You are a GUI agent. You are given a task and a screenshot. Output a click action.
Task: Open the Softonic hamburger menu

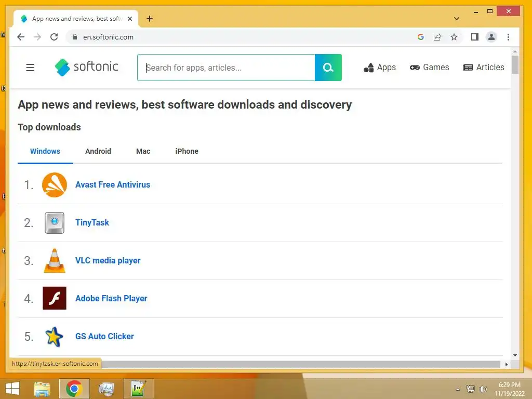30,68
